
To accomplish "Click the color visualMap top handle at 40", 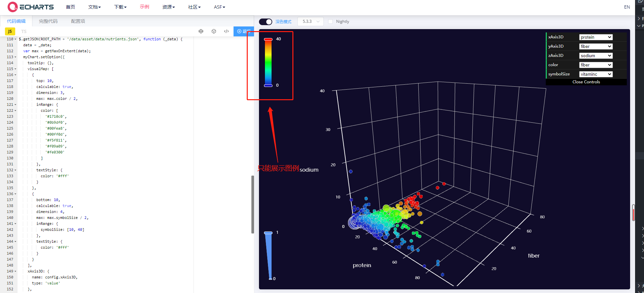I will pyautogui.click(x=268, y=39).
